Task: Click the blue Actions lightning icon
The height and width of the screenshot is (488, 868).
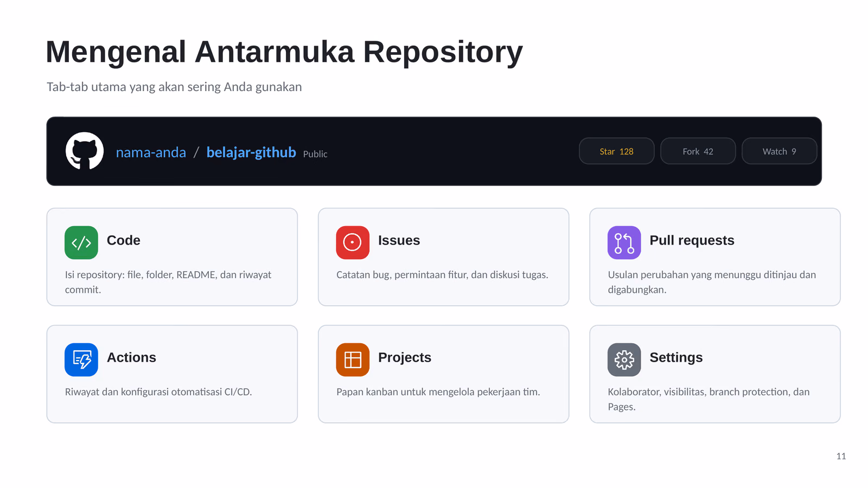Action: pos(81,359)
